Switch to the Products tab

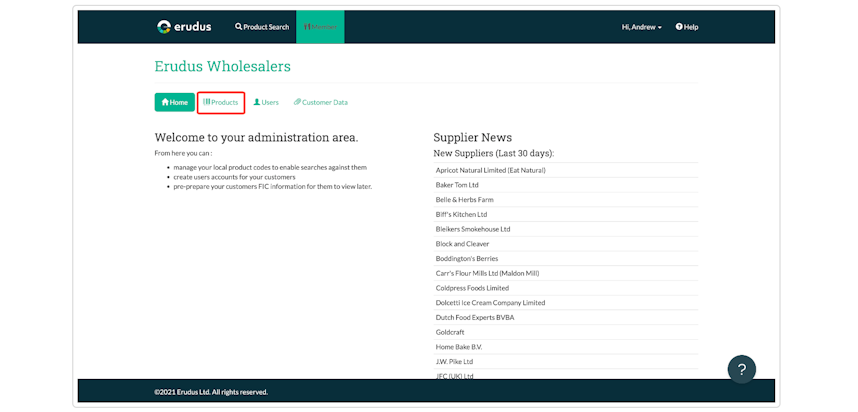pos(221,102)
